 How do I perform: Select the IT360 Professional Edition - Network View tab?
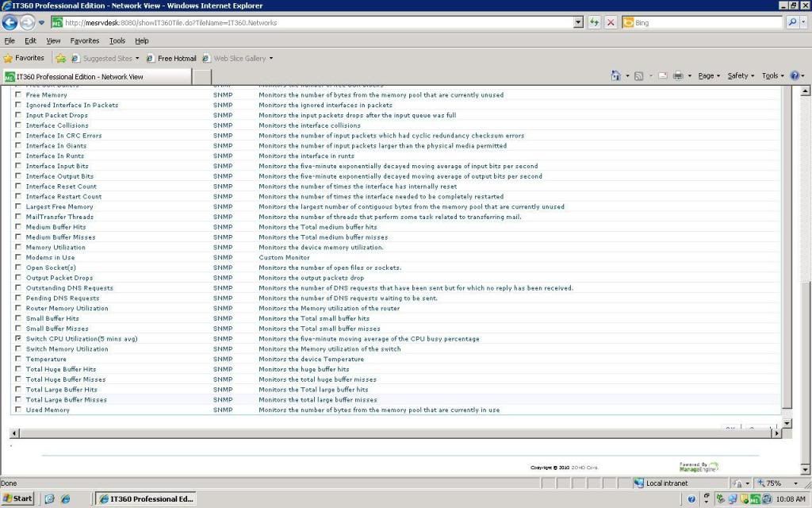98,77
